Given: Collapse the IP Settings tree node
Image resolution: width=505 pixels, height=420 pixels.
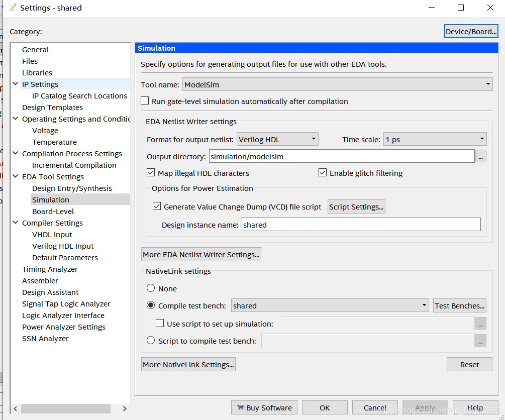Looking at the screenshot, I should [x=15, y=84].
